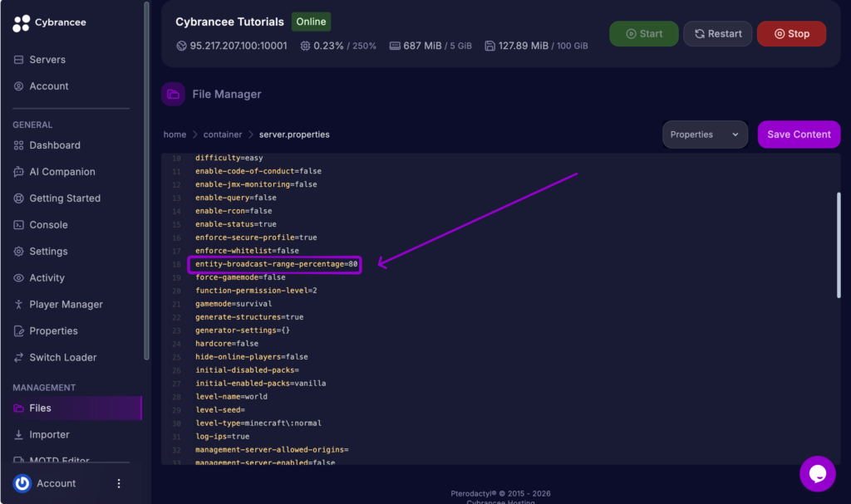Click the line enable-rcon=false
851x504 pixels.
coord(234,211)
